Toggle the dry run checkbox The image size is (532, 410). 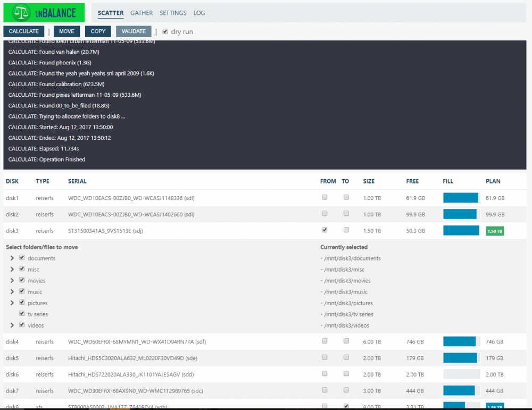pyautogui.click(x=165, y=31)
